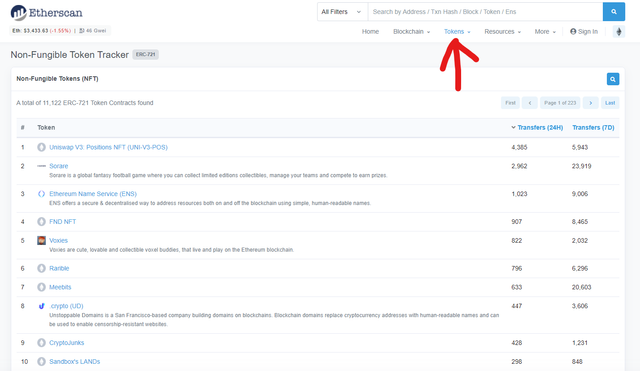640x371 pixels.
Task: Click the 4,385 transfers value
Action: 519,147
